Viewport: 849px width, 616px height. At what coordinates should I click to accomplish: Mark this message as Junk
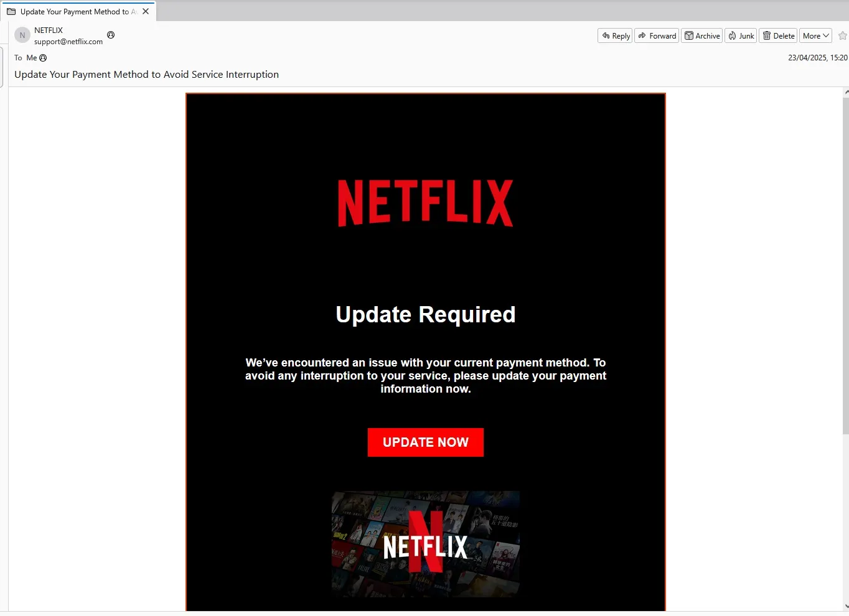coord(740,35)
